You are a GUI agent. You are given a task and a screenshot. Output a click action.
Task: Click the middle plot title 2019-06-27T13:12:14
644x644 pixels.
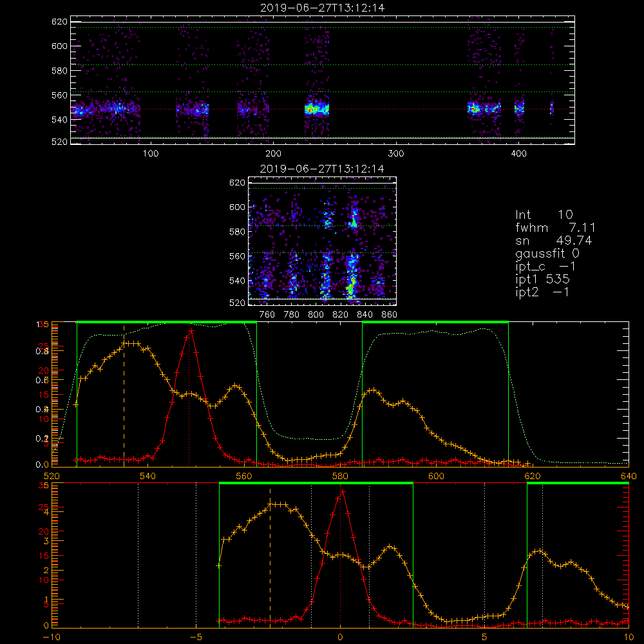(x=323, y=169)
